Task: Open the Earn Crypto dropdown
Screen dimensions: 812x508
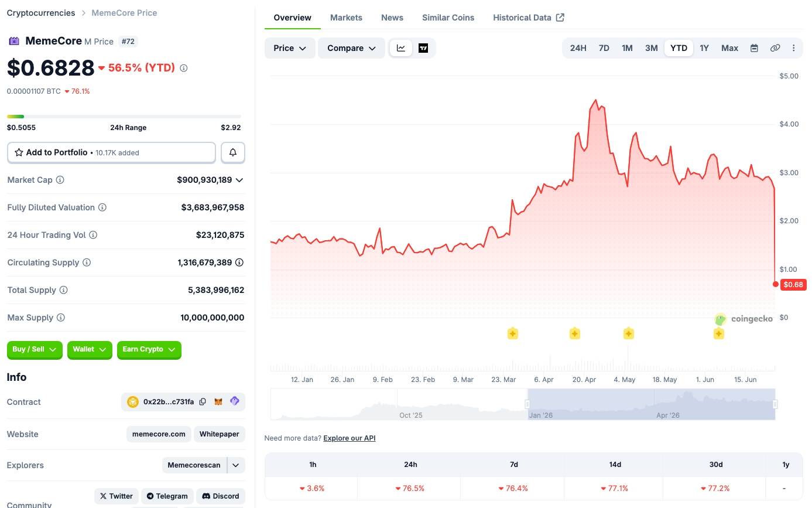Action: pos(149,350)
